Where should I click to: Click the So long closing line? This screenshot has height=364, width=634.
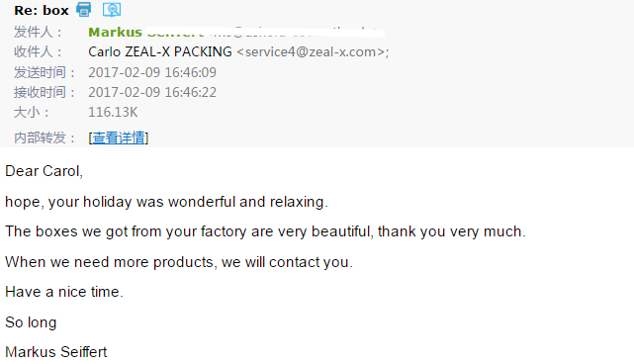coord(31,322)
